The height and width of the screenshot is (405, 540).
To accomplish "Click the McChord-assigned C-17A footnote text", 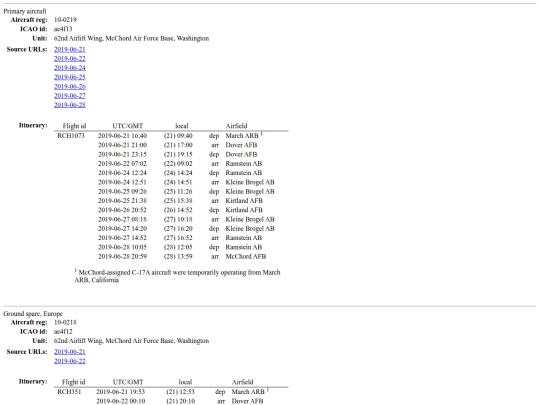I will [x=178, y=276].
